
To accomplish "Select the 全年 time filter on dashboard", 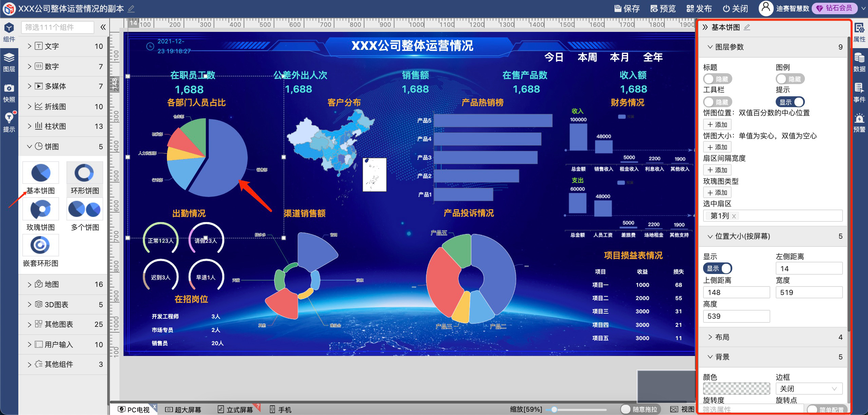I will (x=653, y=57).
